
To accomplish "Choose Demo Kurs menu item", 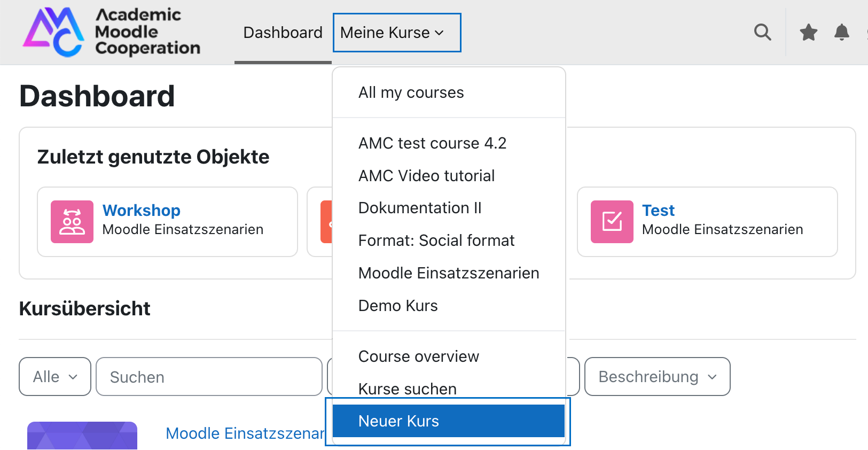I will click(x=449, y=306).
